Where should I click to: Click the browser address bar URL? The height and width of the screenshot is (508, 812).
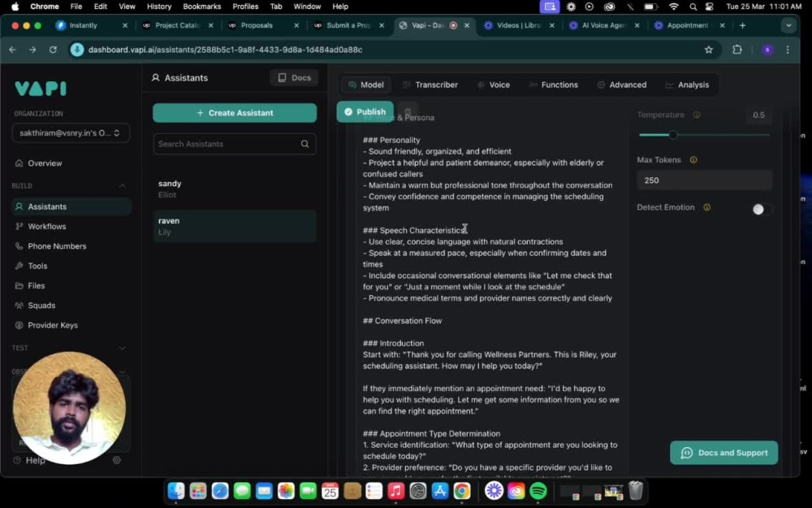225,50
